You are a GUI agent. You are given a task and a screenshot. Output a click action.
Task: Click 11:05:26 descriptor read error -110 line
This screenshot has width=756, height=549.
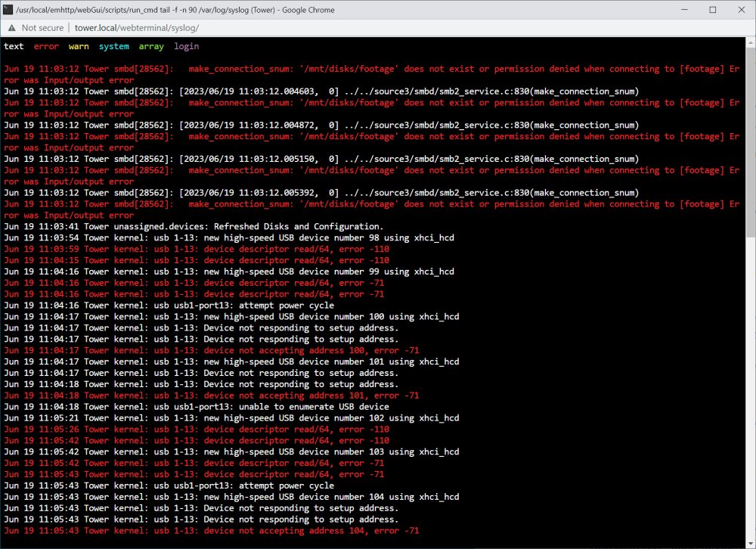coord(197,429)
